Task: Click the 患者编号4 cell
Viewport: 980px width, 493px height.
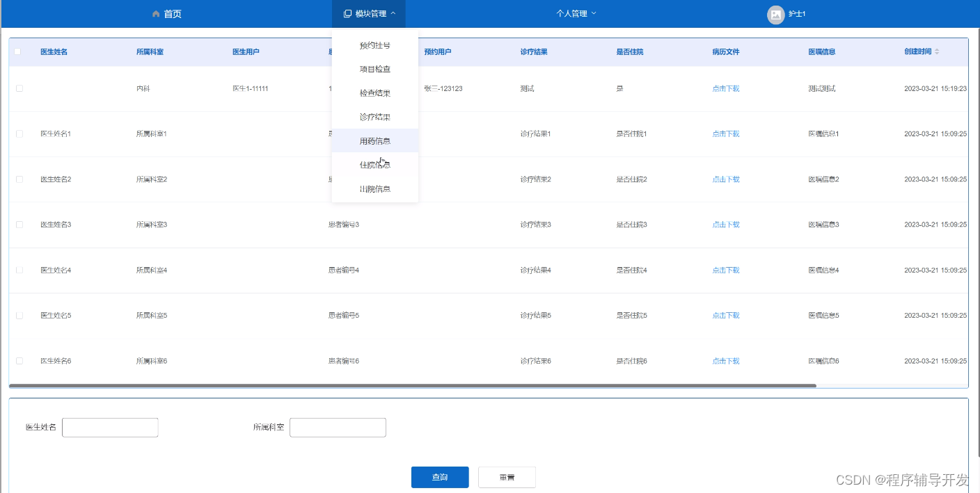Action: (344, 270)
